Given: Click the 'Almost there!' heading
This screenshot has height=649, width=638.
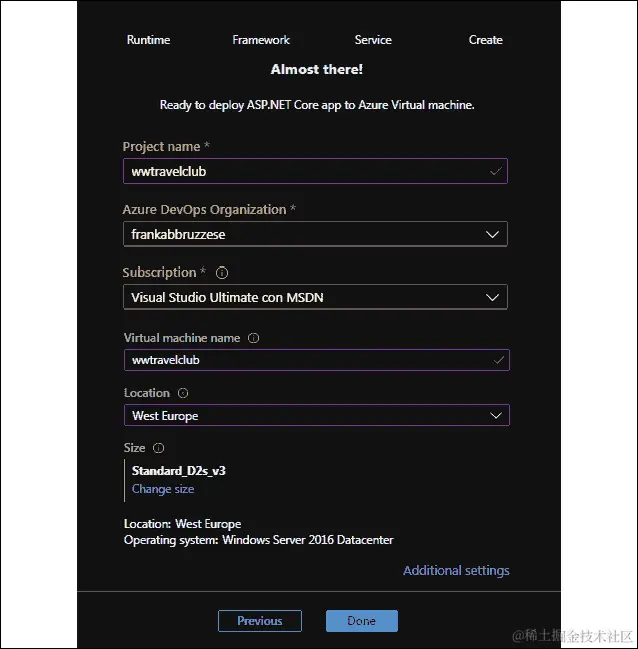Looking at the screenshot, I should pos(317,69).
